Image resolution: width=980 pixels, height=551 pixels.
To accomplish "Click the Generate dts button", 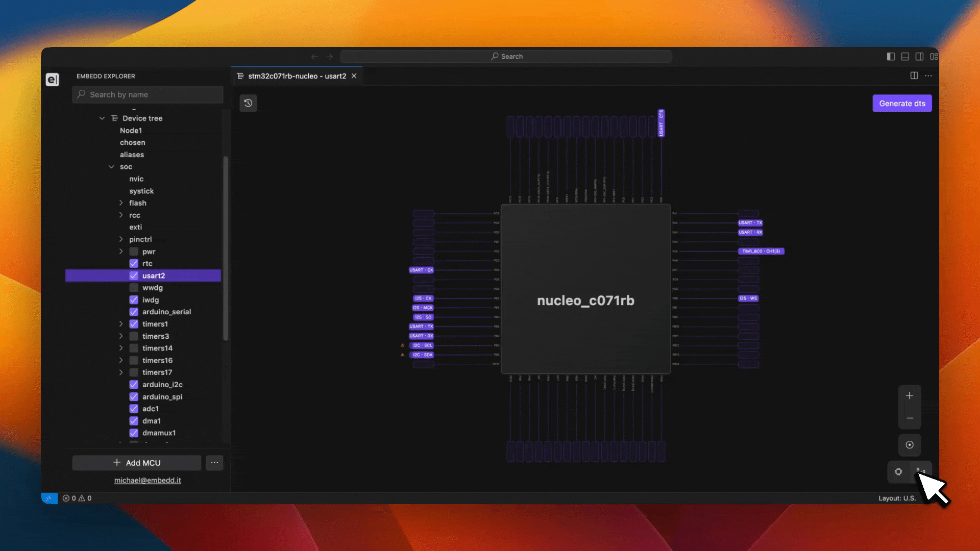I will click(x=901, y=104).
